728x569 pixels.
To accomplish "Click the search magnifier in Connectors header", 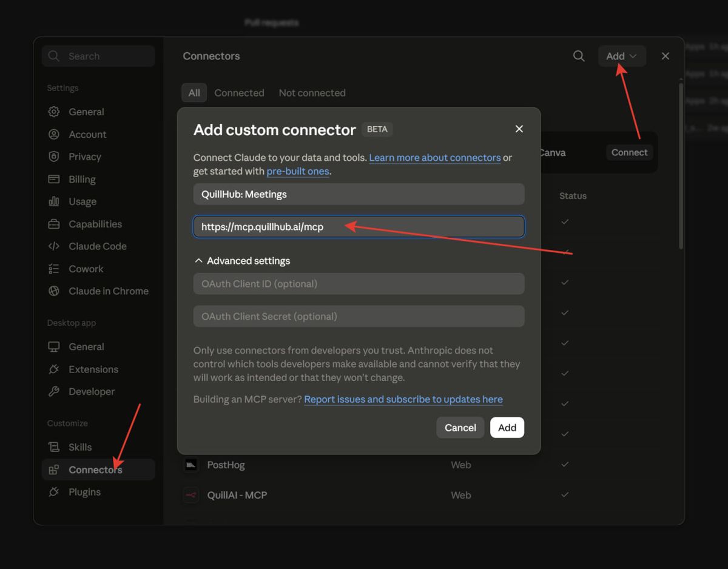I will pos(579,56).
